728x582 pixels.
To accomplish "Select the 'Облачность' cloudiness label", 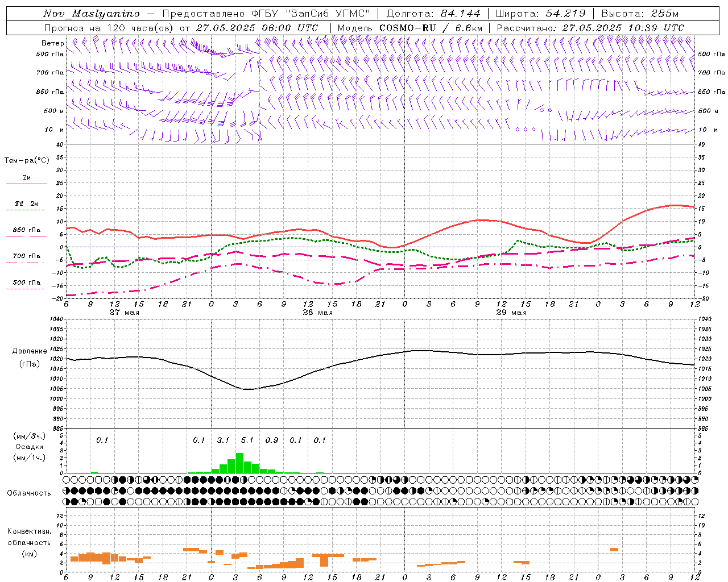I will 29,493.
